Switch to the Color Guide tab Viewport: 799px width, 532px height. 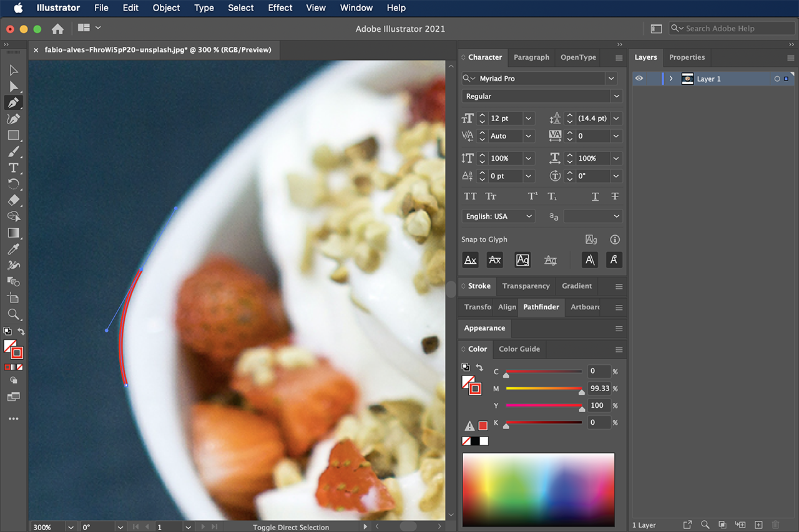pos(519,349)
